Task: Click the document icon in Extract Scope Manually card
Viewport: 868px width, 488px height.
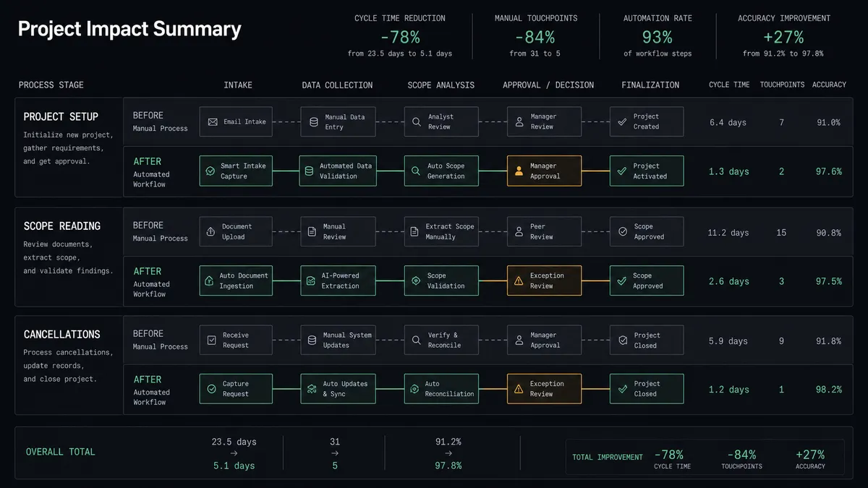Action: tap(414, 232)
